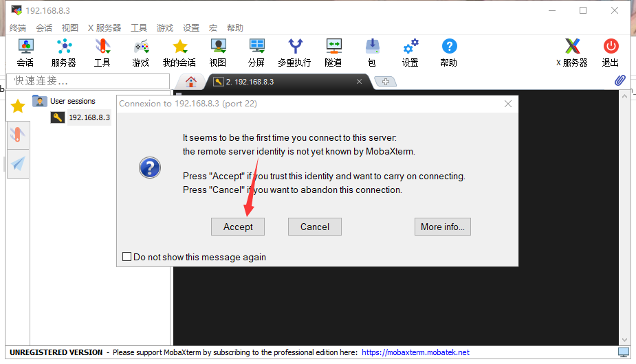This screenshot has width=636, height=364.
Task: Open the 服务器 servers tool
Action: (x=63, y=52)
